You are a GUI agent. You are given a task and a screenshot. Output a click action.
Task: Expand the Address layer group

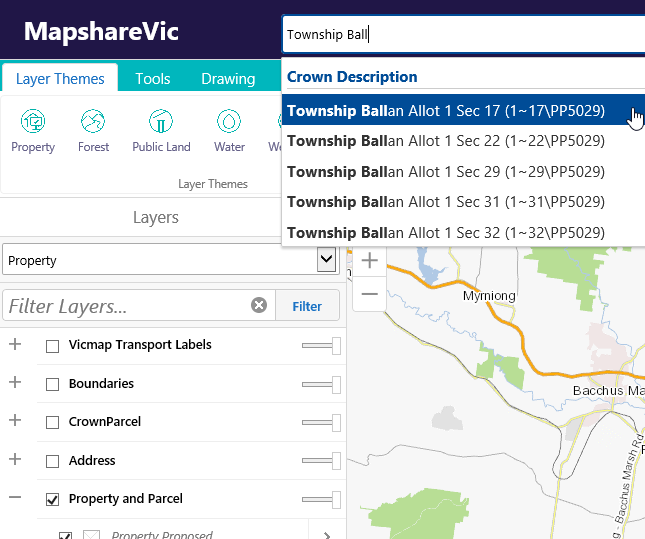[x=15, y=459]
